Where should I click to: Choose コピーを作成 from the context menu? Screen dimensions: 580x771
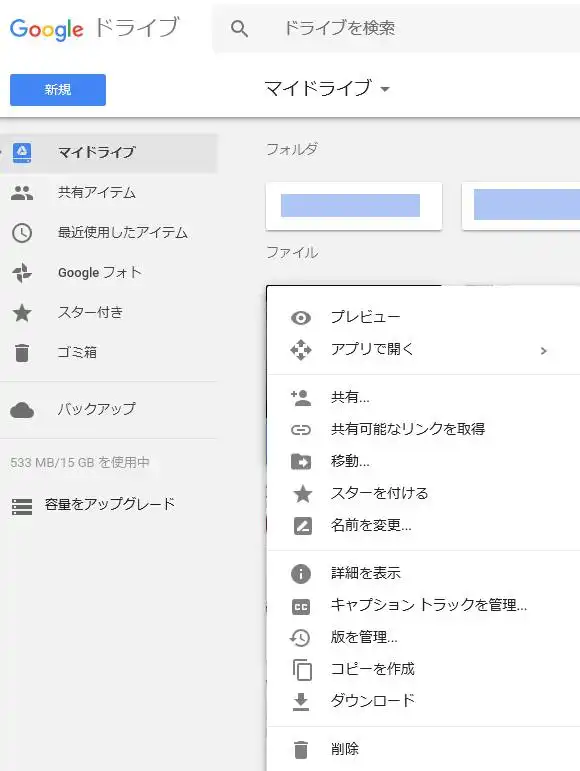point(373,669)
